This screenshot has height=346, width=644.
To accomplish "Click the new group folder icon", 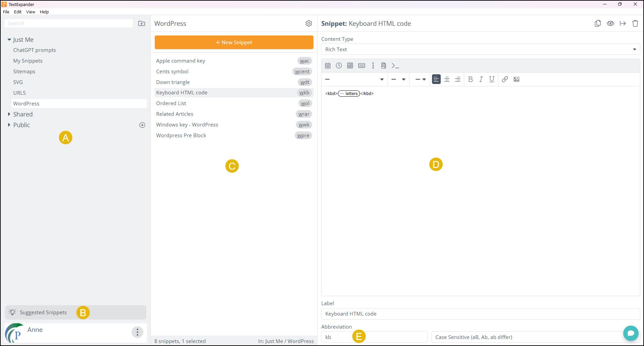I will click(142, 23).
